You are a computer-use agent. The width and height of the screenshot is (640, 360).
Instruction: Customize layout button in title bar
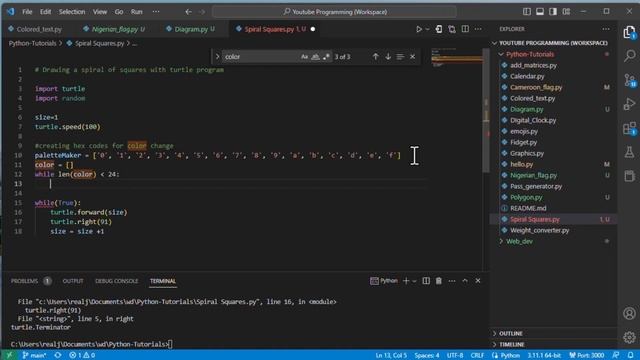click(x=566, y=11)
